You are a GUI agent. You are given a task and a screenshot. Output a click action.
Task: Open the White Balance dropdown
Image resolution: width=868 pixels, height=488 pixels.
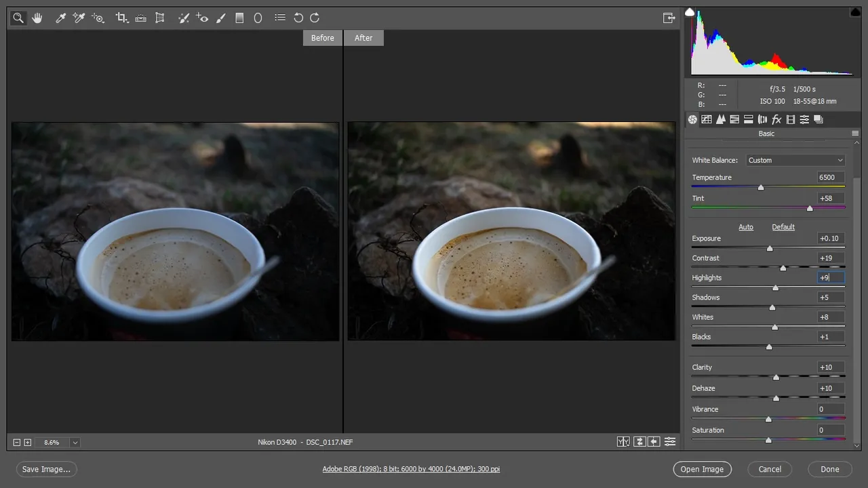pyautogui.click(x=795, y=160)
